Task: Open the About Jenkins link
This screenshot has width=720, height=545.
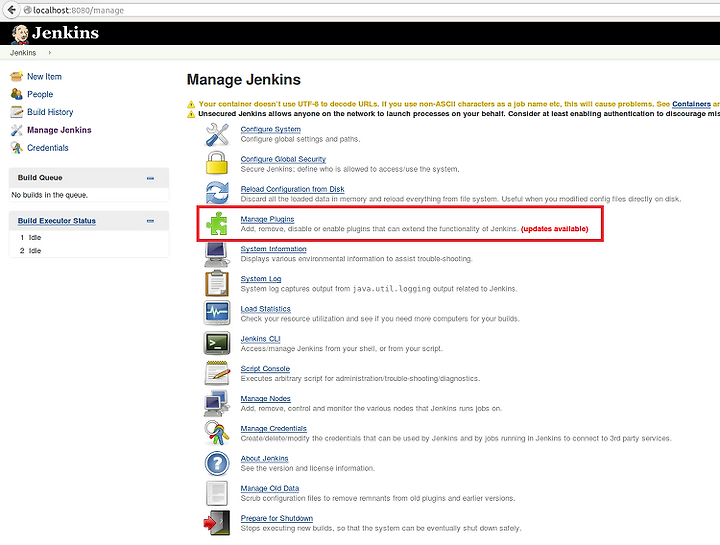Action: click(x=264, y=458)
